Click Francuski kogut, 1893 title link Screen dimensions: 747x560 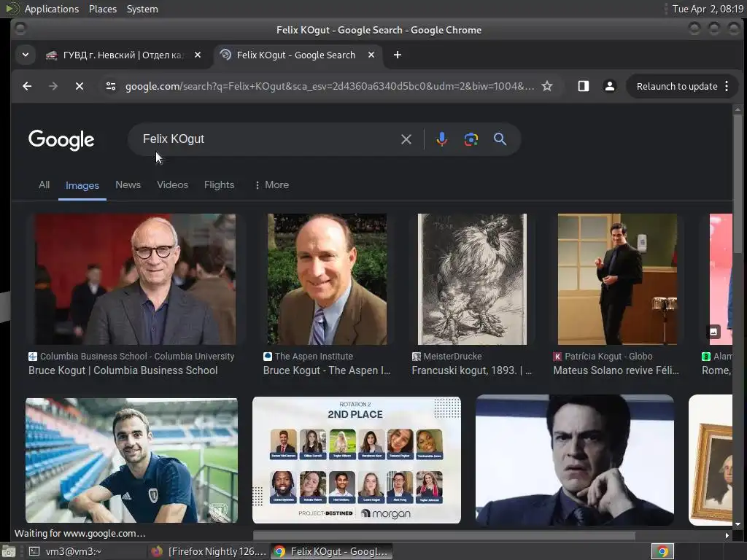click(472, 370)
